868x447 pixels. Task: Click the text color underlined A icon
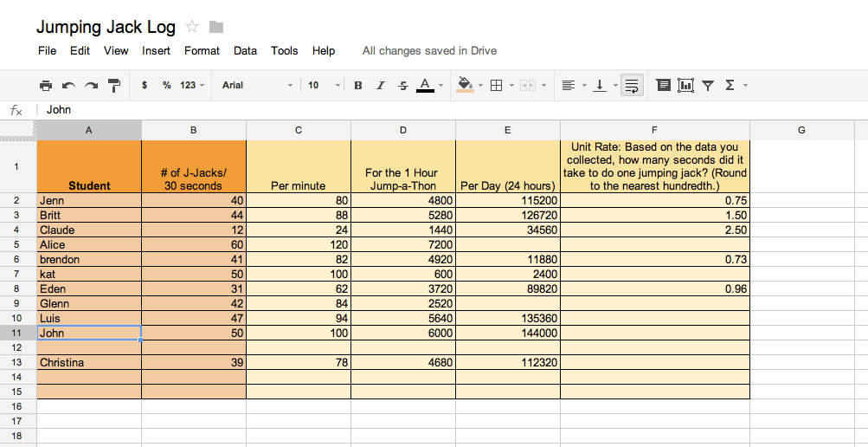coord(425,85)
